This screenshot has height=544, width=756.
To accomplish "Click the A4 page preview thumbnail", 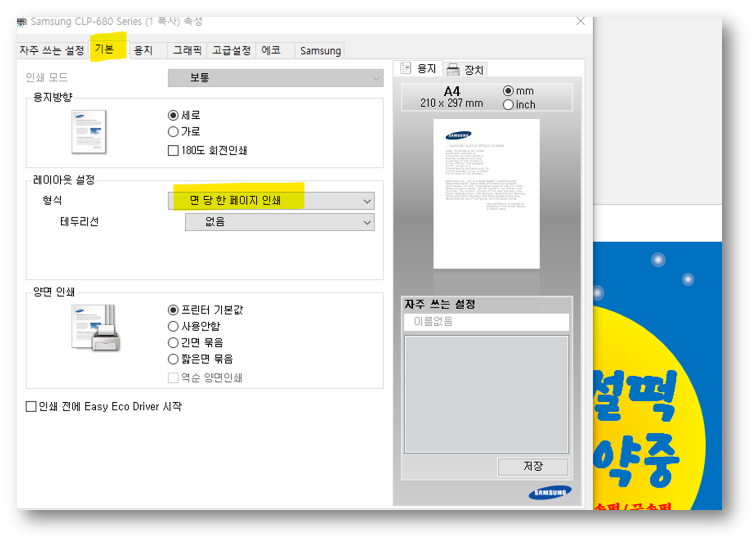I will (487, 194).
